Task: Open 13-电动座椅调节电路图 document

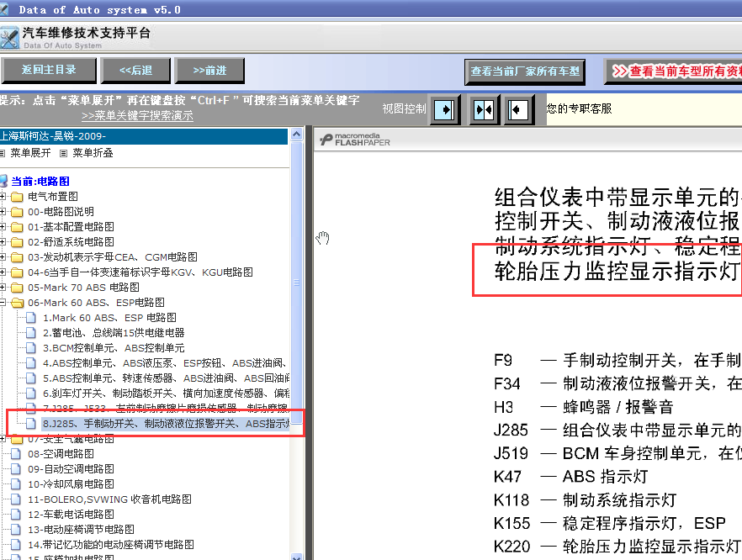Action: click(x=81, y=529)
